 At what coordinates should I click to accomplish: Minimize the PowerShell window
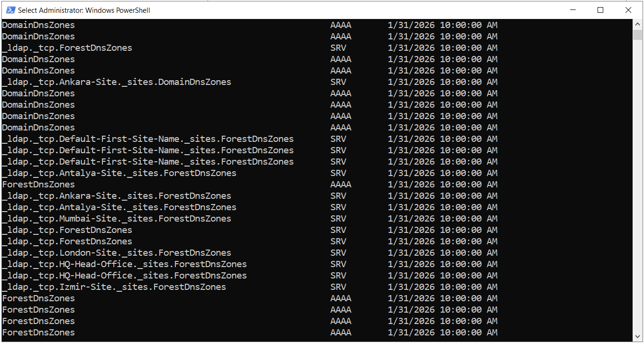click(573, 10)
